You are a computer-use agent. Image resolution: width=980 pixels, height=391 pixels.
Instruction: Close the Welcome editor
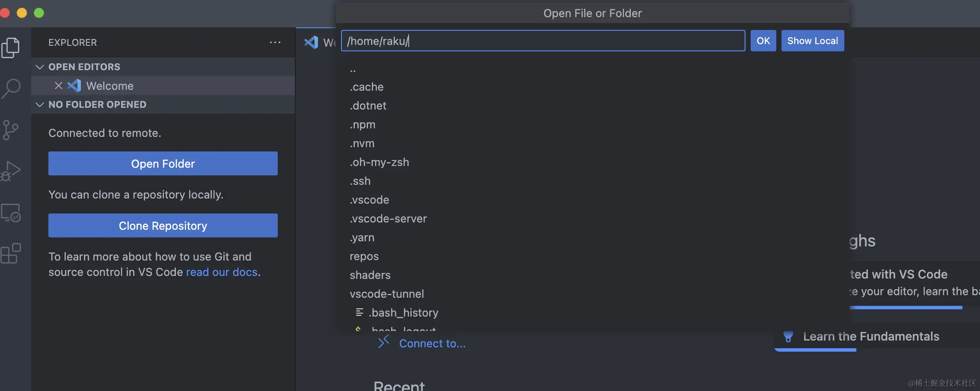coord(58,86)
